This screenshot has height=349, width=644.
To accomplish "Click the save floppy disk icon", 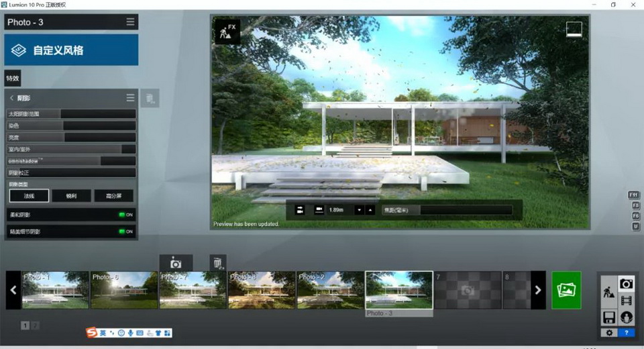I will coord(609,317).
